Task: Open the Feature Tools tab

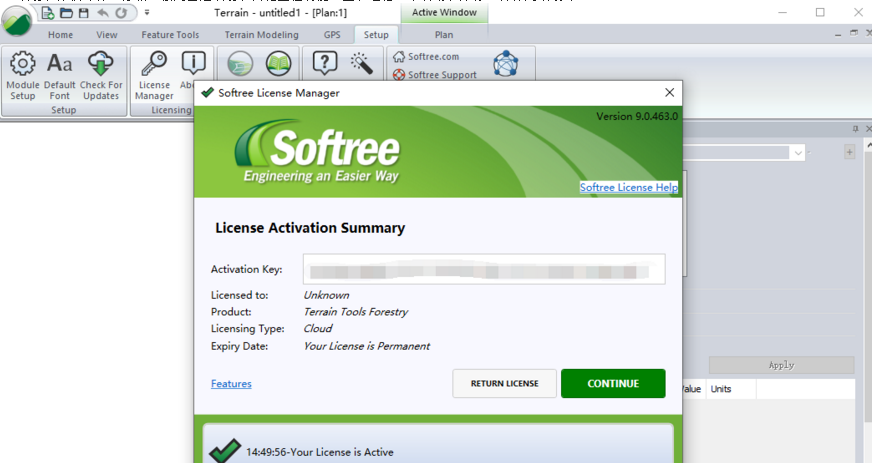Action: tap(170, 34)
